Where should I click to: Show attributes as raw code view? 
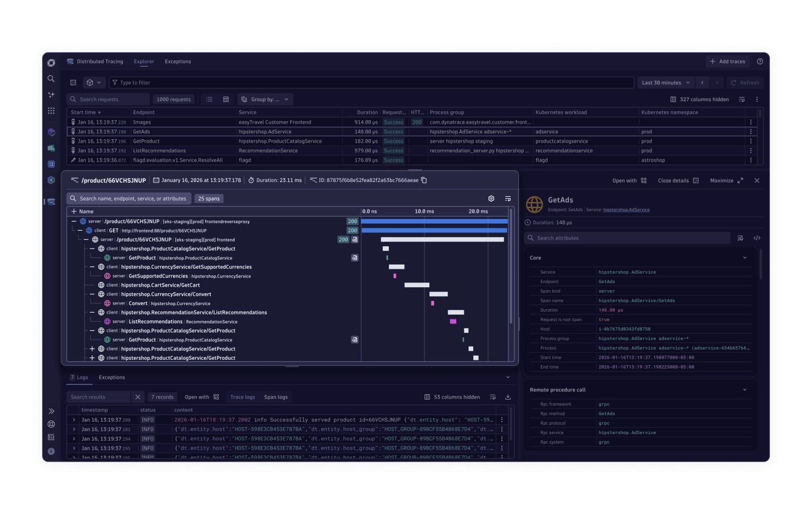pos(757,238)
